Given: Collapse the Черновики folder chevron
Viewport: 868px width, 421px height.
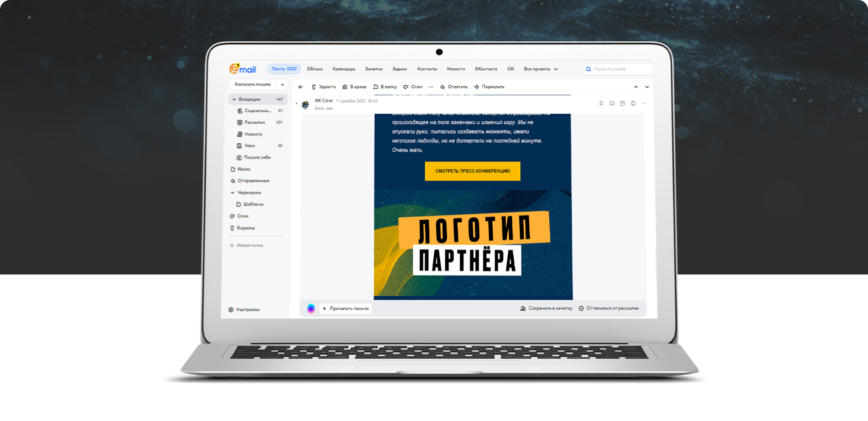Looking at the screenshot, I should [232, 193].
